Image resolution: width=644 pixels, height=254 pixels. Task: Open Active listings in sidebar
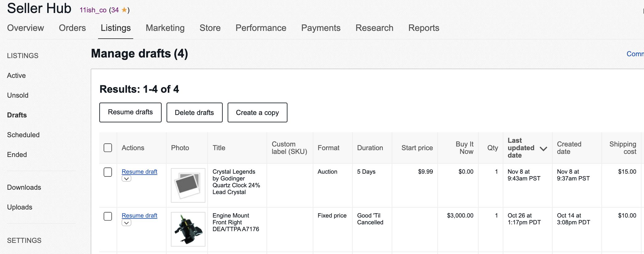pyautogui.click(x=16, y=75)
